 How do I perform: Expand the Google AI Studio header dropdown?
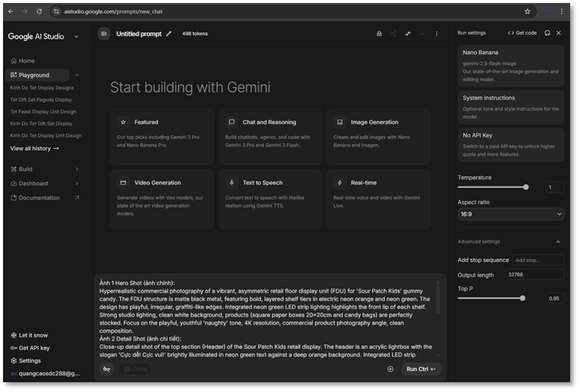(76, 36)
